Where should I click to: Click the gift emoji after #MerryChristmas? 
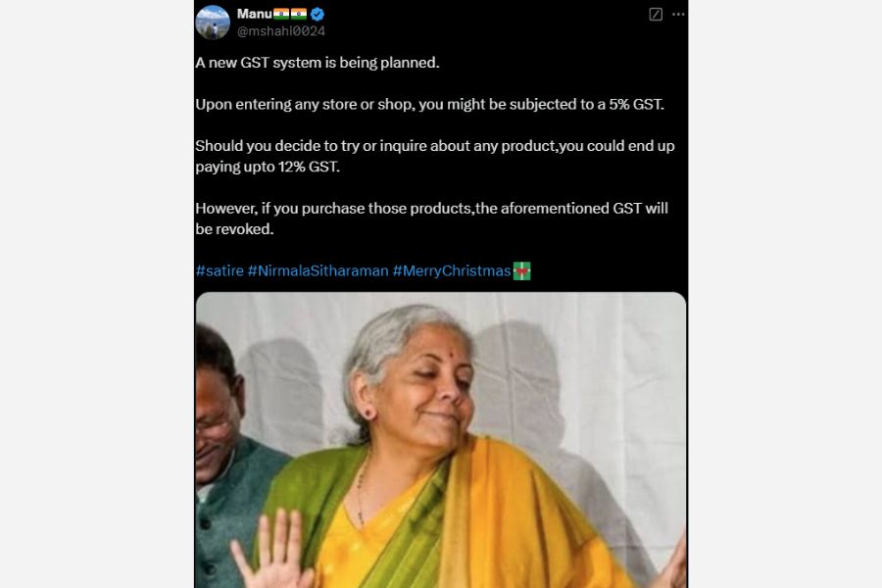click(522, 270)
